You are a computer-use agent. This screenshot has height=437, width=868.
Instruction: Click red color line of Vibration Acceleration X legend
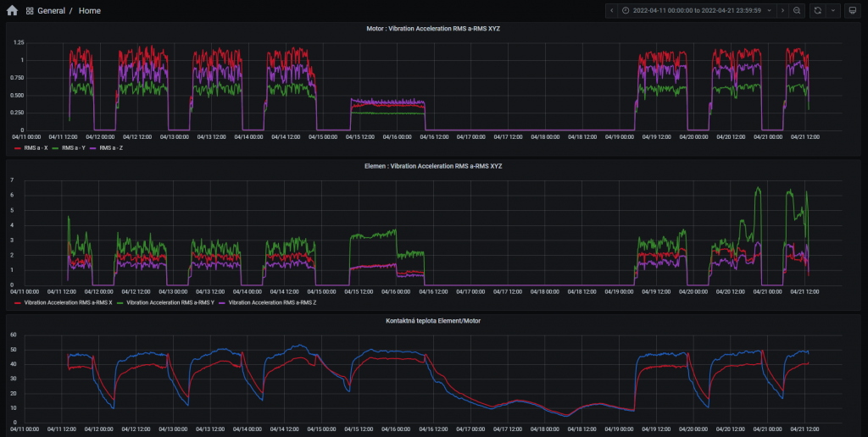tap(18, 302)
